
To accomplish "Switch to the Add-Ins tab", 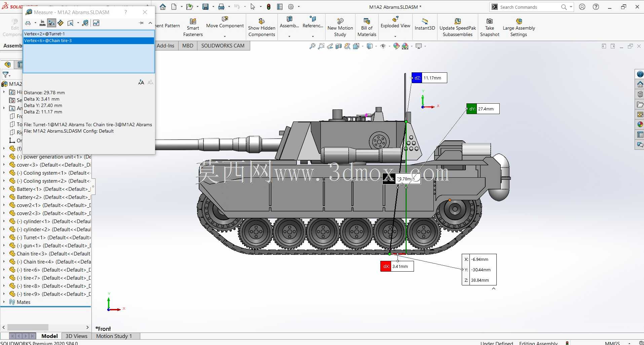I will 165,46.
